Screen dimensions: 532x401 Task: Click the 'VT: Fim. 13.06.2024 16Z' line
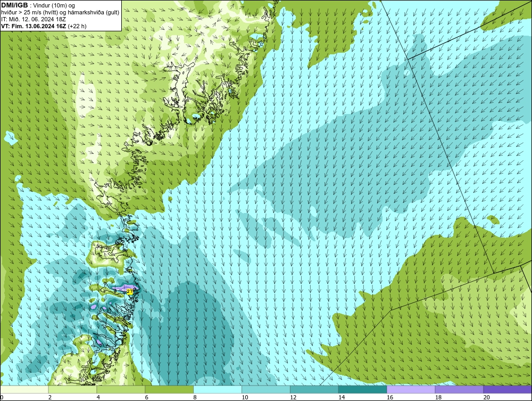pos(34,26)
